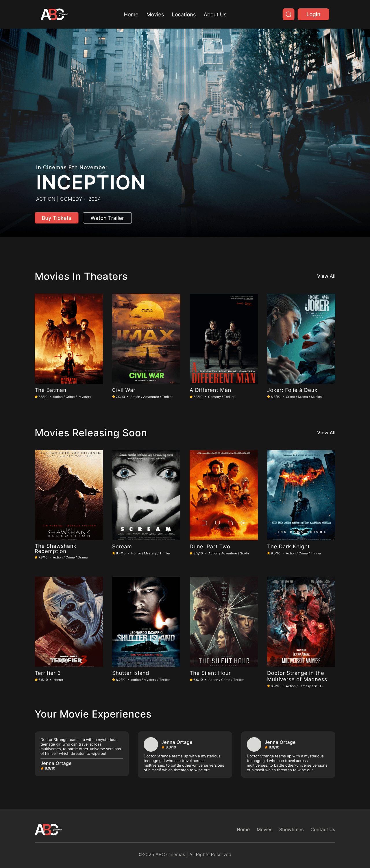Click the Scream movie title

point(122,547)
